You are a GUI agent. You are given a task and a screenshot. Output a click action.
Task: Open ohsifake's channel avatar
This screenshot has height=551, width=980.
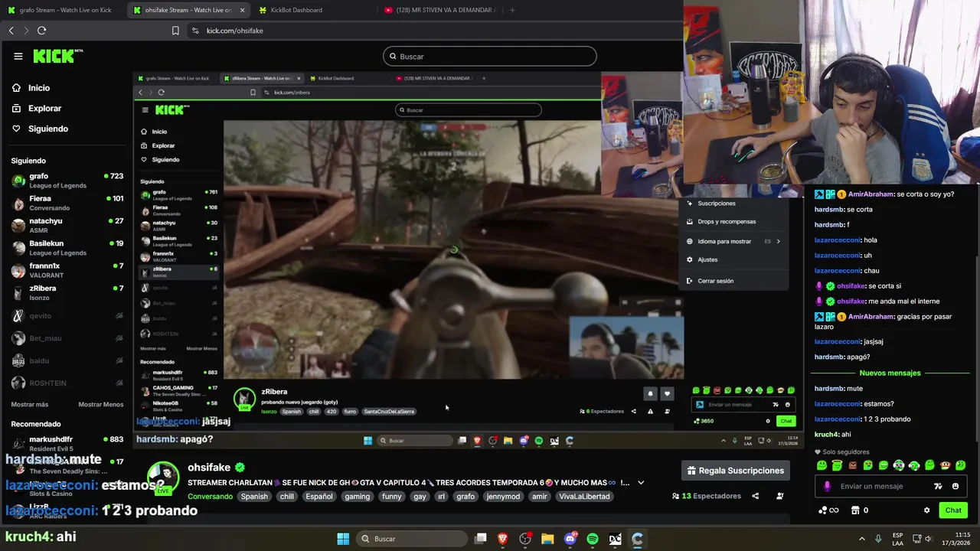162,478
